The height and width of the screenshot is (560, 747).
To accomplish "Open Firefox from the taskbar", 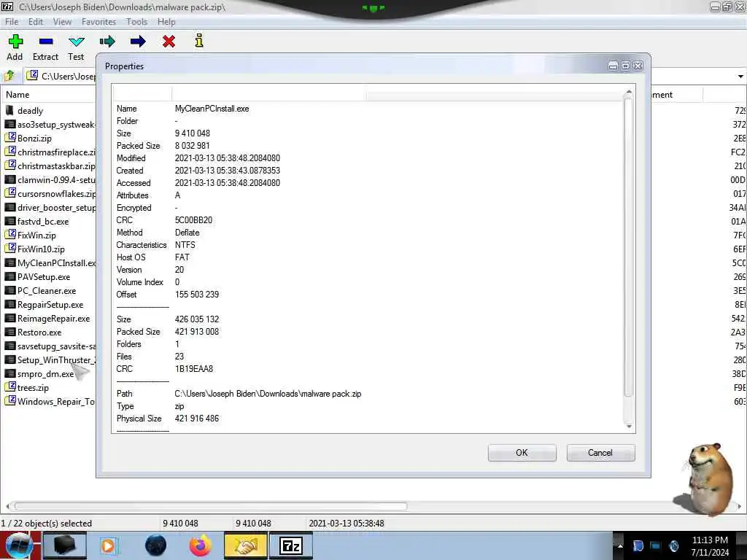I will [201, 545].
